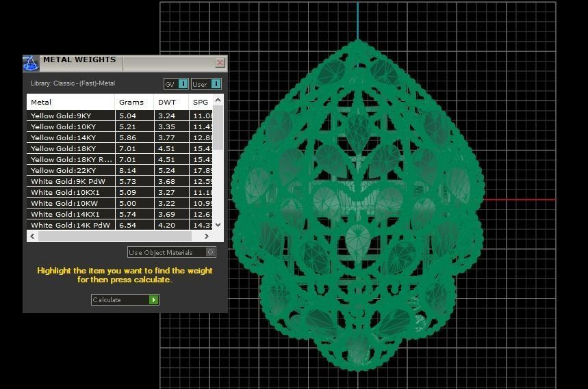Select Yellow Gold:9KY row

pyautogui.click(x=119, y=116)
